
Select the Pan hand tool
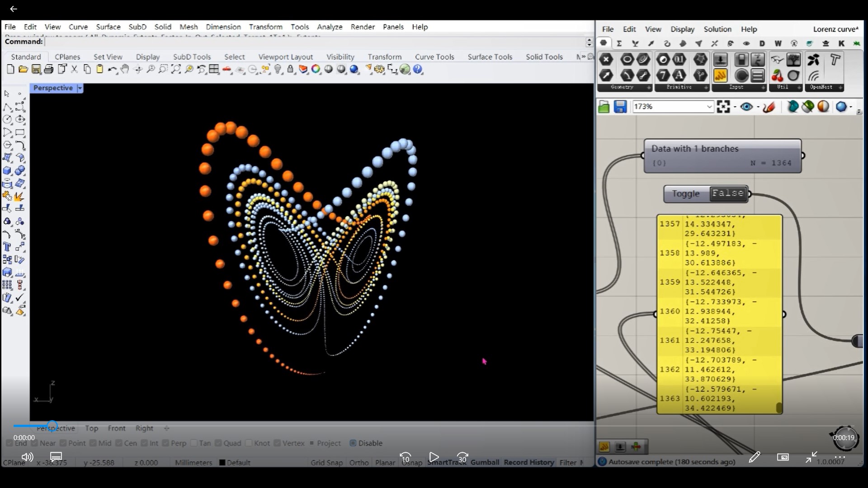tap(125, 69)
